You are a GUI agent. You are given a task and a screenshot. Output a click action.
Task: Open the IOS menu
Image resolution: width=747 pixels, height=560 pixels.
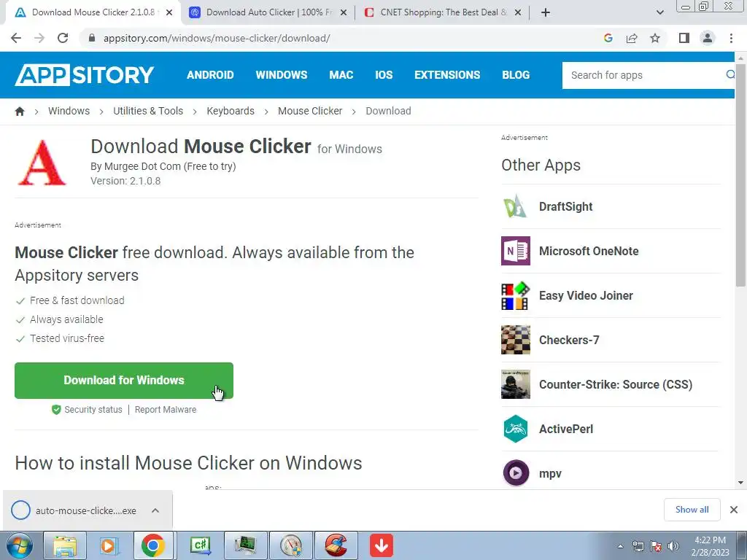pos(384,75)
